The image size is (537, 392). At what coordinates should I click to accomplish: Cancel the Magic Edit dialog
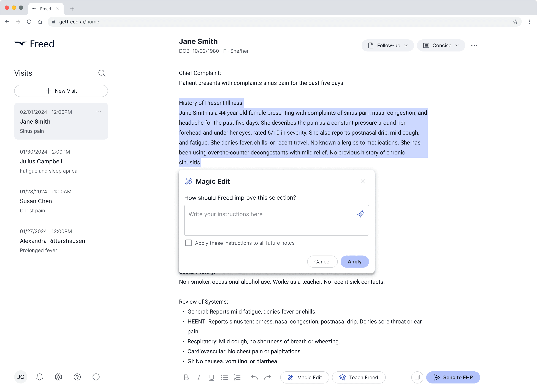(322, 262)
